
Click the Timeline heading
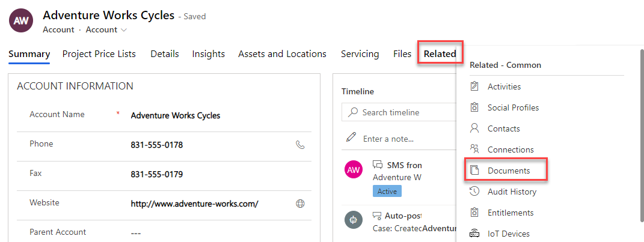(x=358, y=91)
